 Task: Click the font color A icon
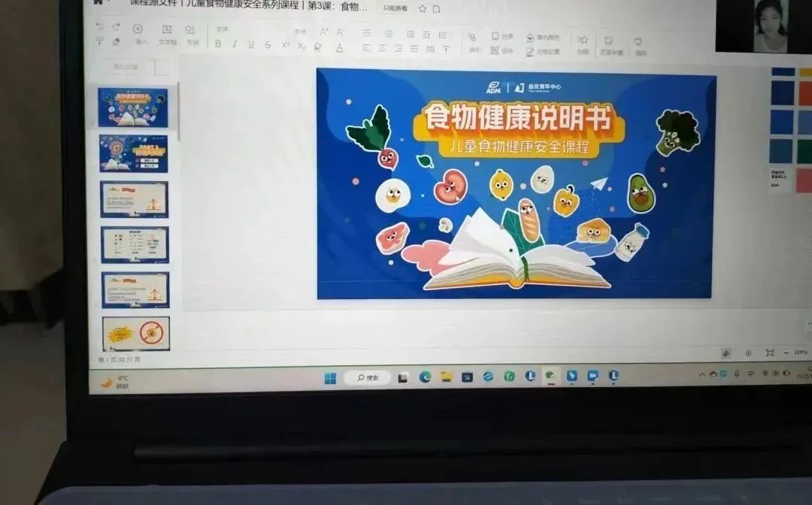(339, 47)
